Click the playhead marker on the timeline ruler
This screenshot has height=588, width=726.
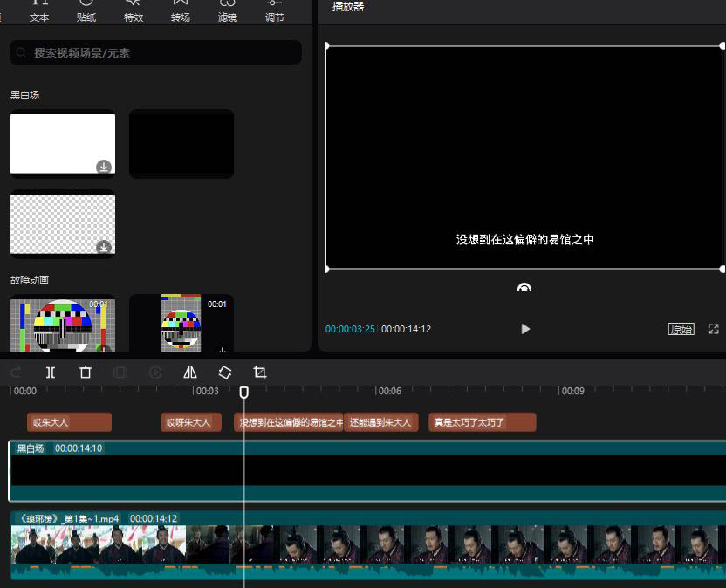coord(243,393)
